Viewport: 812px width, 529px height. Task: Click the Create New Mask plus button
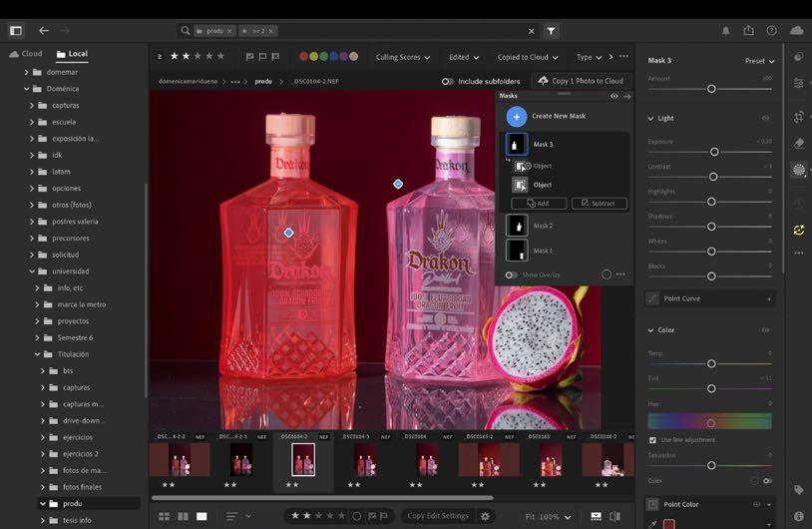point(517,117)
